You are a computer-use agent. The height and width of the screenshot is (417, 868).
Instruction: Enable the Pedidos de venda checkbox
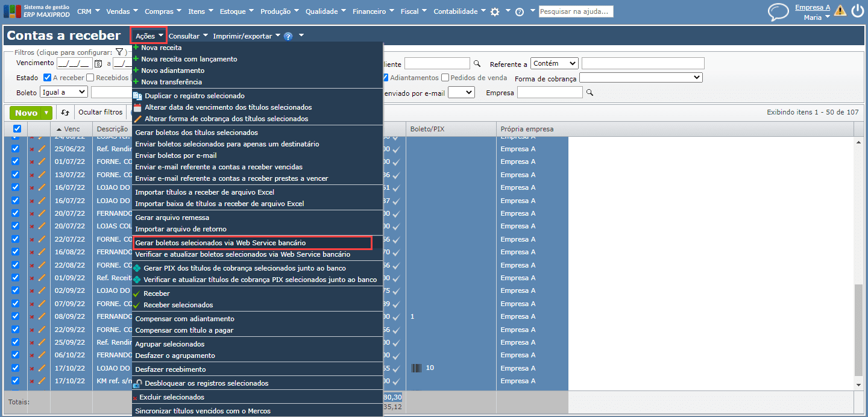[x=445, y=78]
